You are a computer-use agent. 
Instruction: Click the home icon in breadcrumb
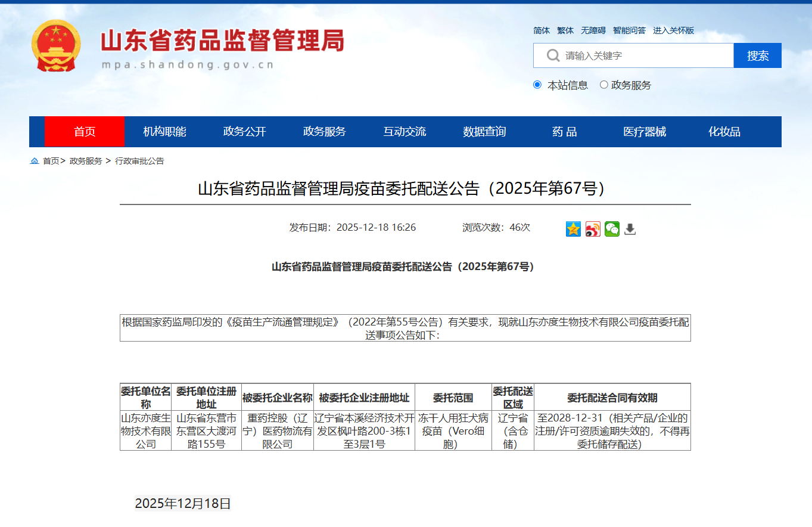pos(35,161)
